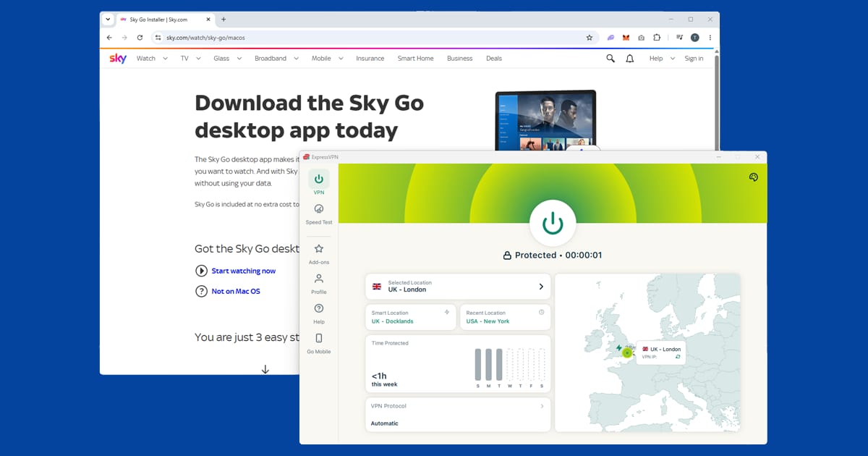The width and height of the screenshot is (868, 456).
Task: Go forward in the Chrome browser
Action: pos(124,38)
